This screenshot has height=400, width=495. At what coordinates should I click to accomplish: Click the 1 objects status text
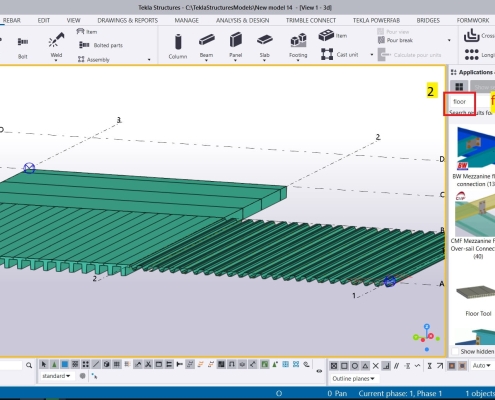[480, 393]
